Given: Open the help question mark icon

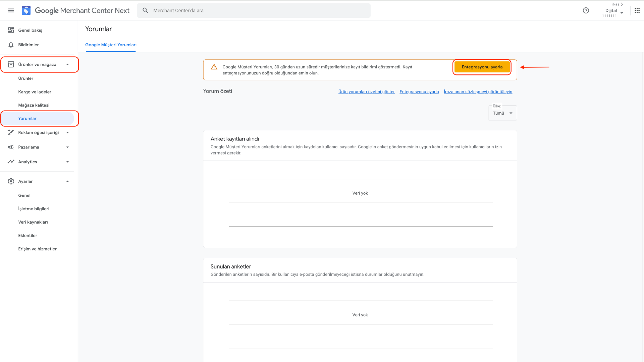Looking at the screenshot, I should coord(586,10).
